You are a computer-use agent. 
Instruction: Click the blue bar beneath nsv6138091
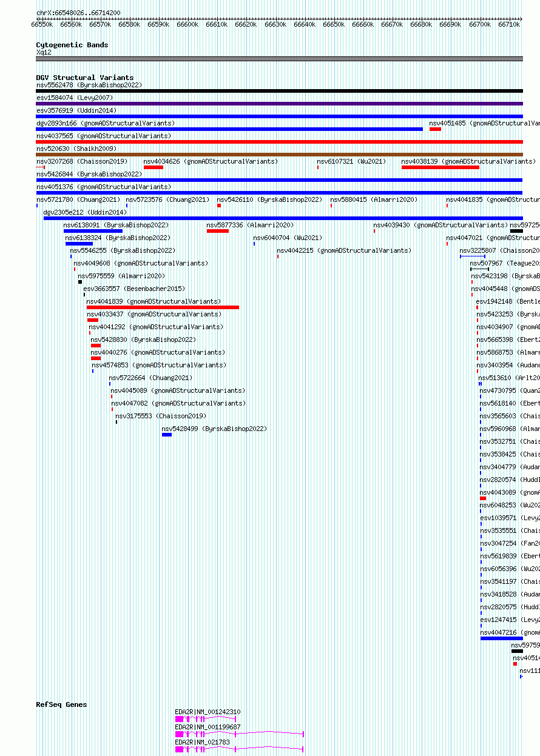[x=93, y=231]
